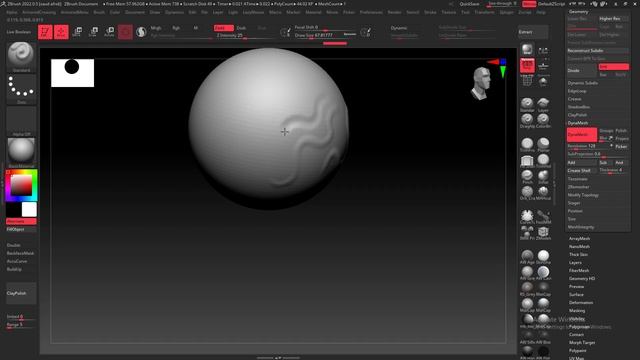Expand the Masking subpalette
640x360 pixels.
click(x=577, y=311)
